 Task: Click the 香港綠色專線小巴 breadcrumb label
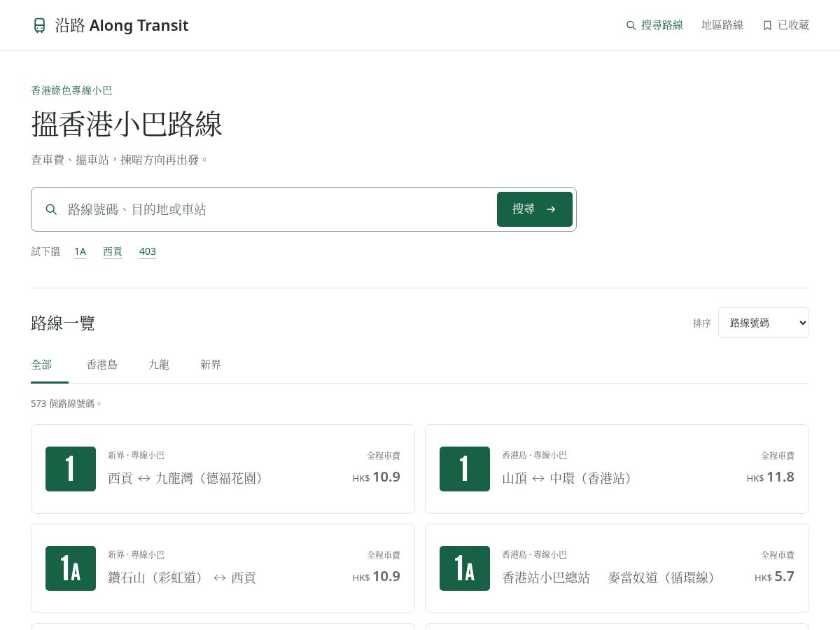(71, 90)
